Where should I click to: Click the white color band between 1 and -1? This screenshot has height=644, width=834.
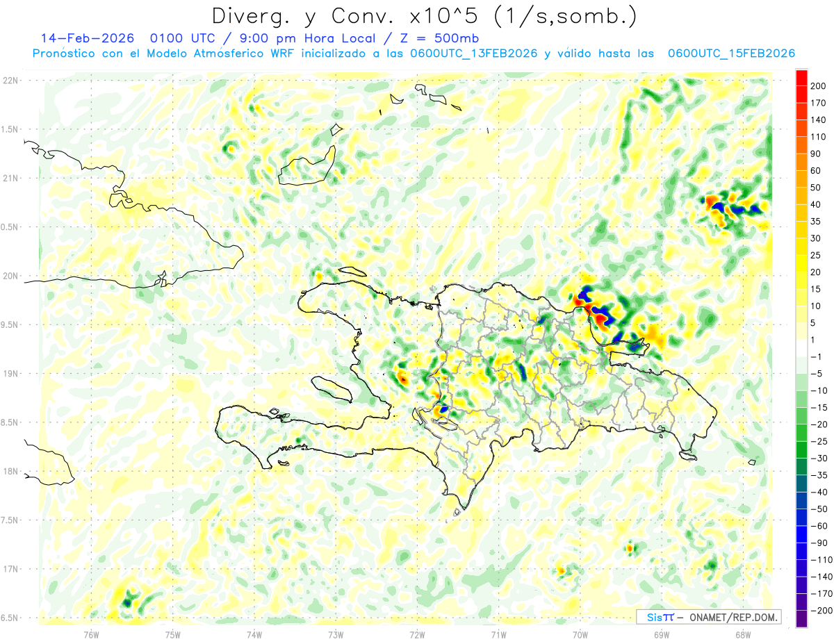801,347
